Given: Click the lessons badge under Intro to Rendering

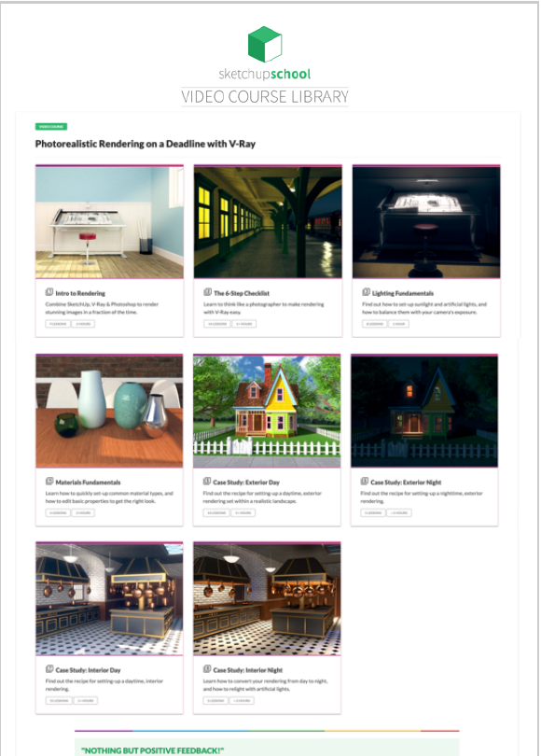Looking at the screenshot, I should coord(58,324).
